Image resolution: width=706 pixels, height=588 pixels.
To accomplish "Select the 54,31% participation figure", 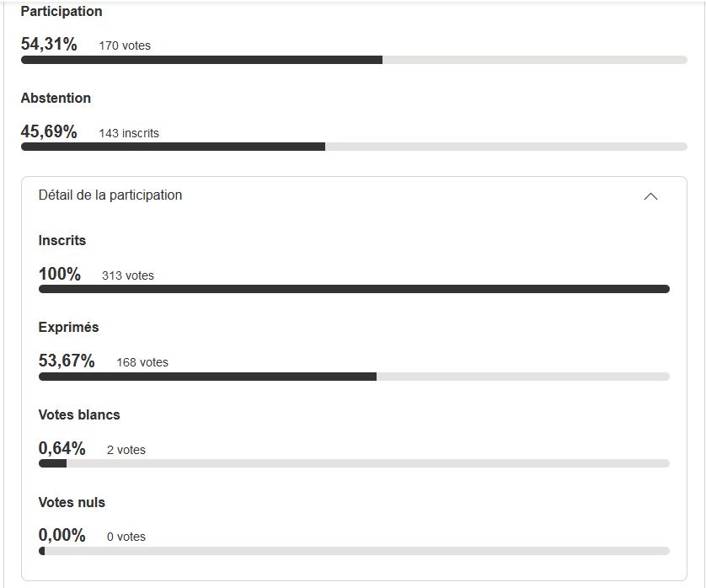I will click(x=49, y=44).
